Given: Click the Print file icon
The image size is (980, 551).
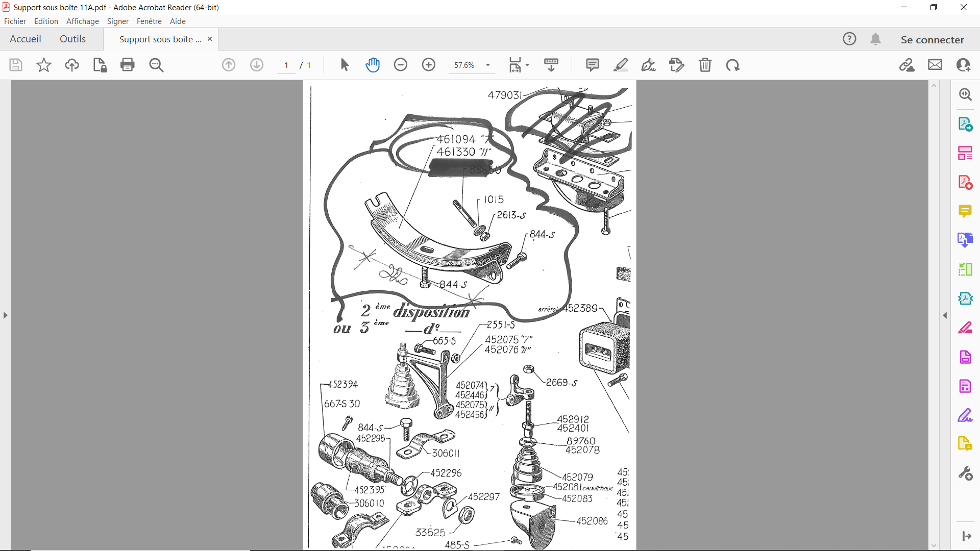Looking at the screenshot, I should [x=127, y=65].
